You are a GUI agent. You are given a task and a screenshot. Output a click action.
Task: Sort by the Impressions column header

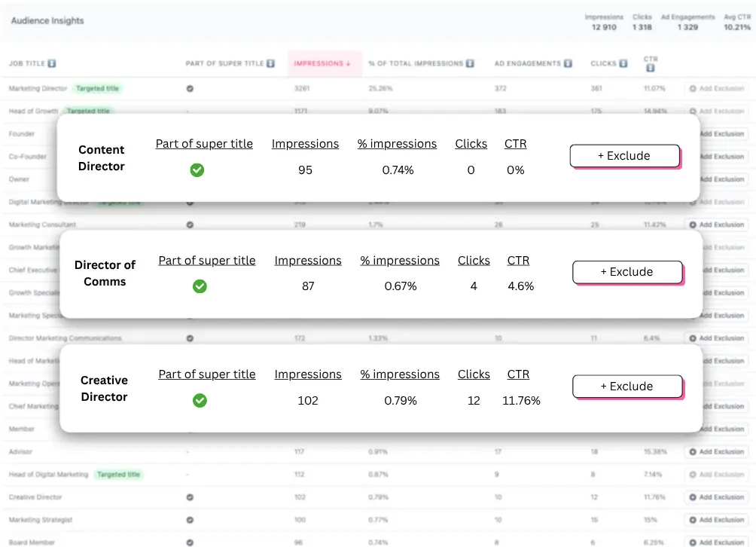[x=322, y=64]
